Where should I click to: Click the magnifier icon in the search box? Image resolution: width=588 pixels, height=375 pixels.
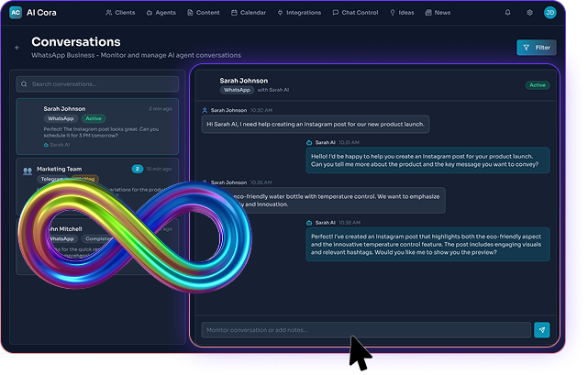click(26, 83)
